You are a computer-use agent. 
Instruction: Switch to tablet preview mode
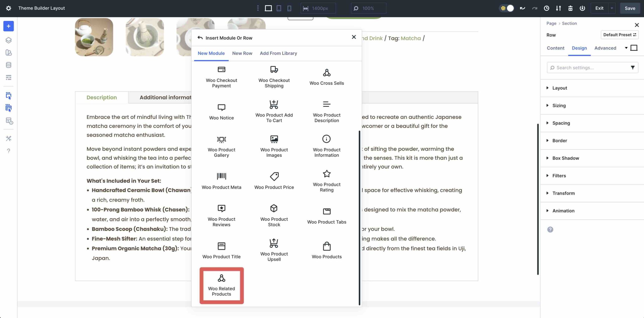[279, 8]
